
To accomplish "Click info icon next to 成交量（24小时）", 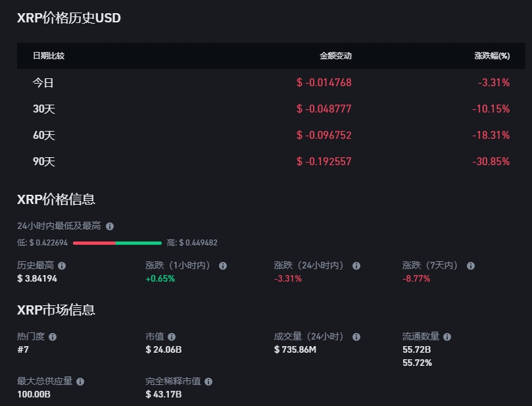I will pyautogui.click(x=356, y=337).
